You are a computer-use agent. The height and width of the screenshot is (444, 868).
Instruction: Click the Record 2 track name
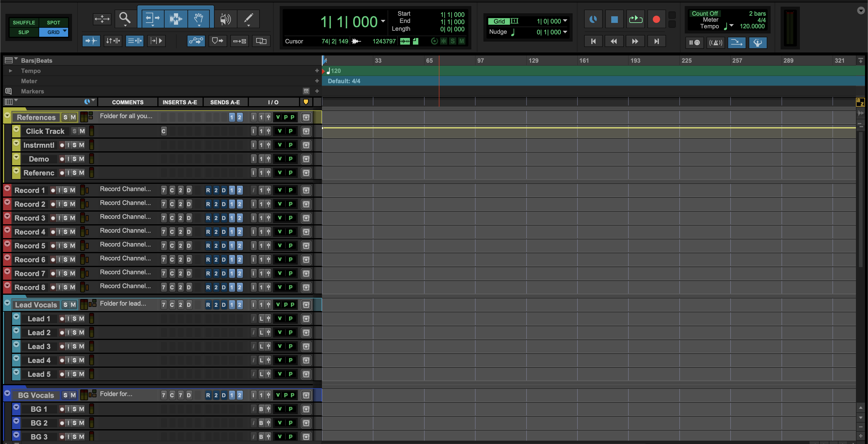[30, 204]
